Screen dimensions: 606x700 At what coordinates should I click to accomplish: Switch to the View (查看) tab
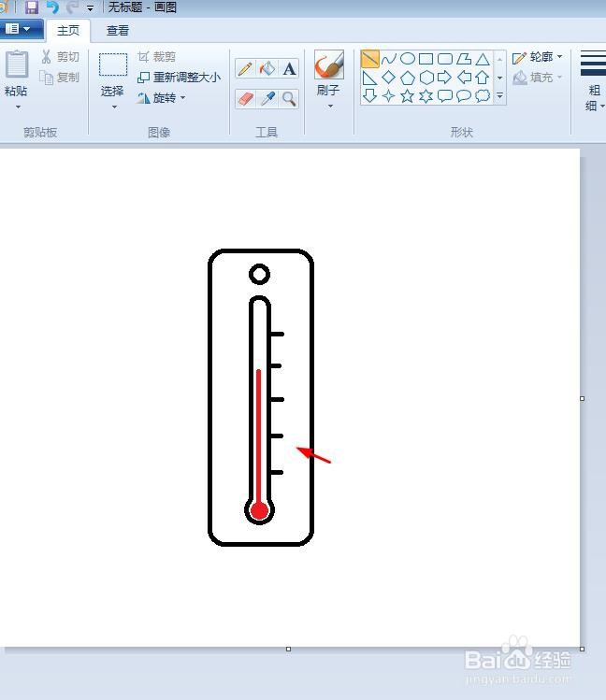point(118,30)
